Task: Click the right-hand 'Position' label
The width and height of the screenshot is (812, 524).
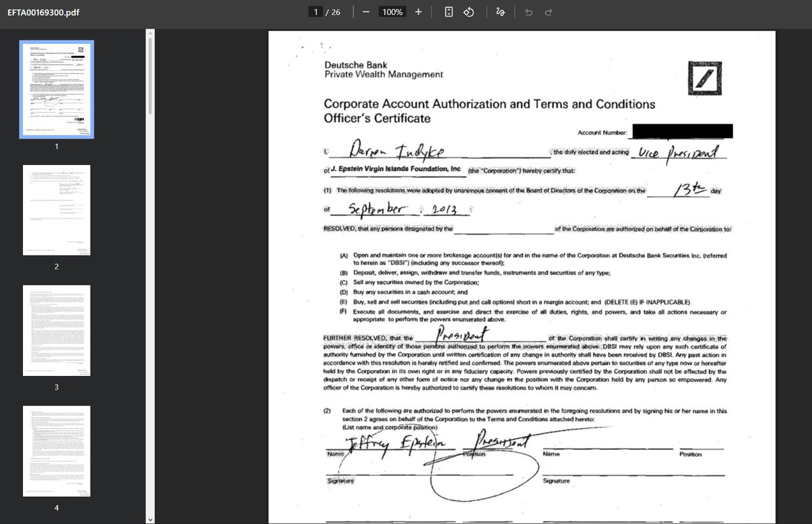Action: (x=690, y=454)
